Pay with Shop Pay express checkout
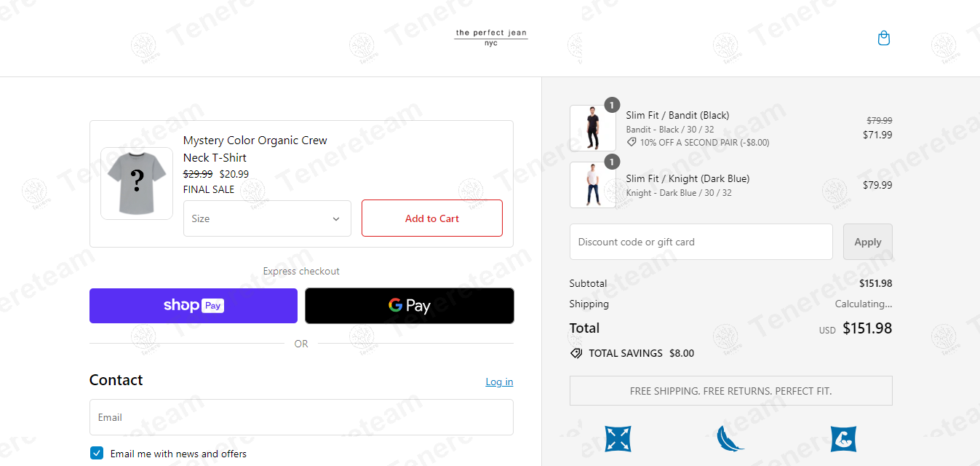 click(194, 306)
